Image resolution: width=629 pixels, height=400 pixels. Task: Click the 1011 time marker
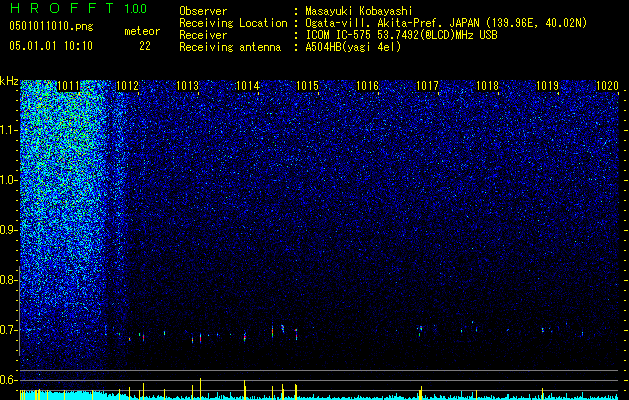point(68,85)
